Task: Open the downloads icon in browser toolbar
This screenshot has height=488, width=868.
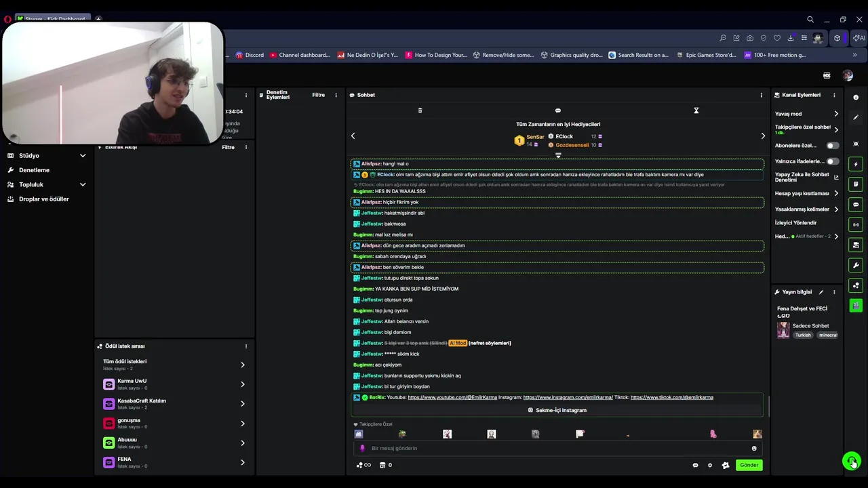Action: pyautogui.click(x=791, y=38)
